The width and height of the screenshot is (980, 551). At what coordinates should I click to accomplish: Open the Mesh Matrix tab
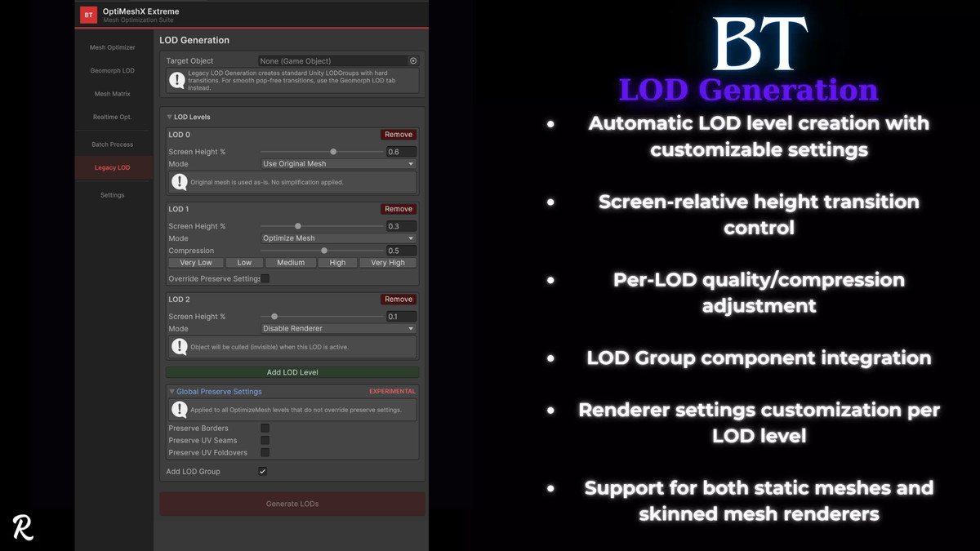click(113, 94)
